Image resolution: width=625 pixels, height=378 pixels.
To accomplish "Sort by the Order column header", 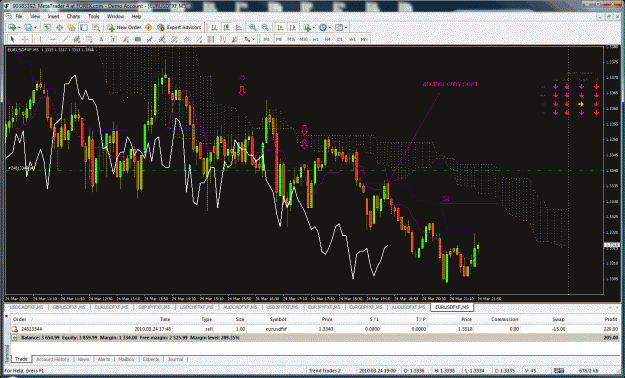I will [20, 319].
